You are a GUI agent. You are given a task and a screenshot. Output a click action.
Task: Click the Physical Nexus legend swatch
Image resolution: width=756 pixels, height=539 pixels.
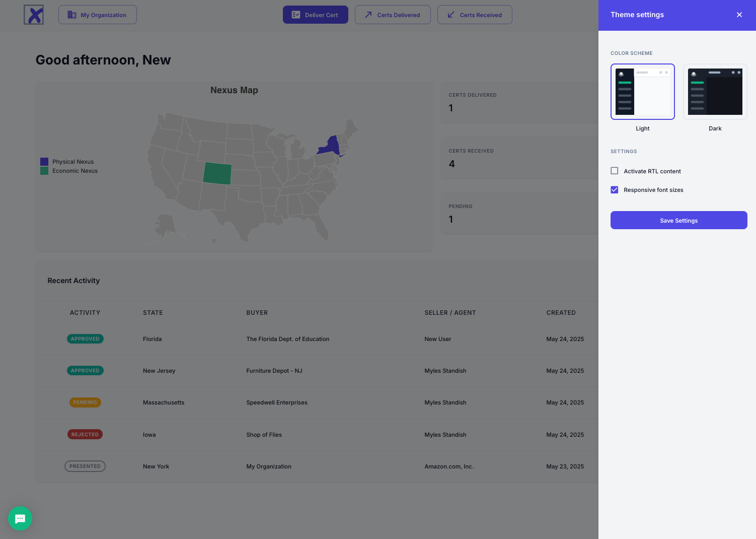click(44, 162)
